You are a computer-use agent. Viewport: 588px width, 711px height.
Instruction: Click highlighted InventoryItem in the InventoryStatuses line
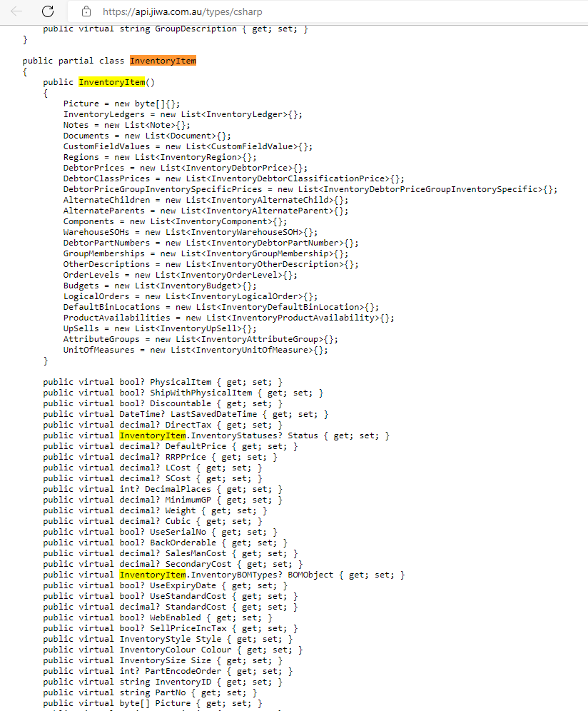pos(153,435)
